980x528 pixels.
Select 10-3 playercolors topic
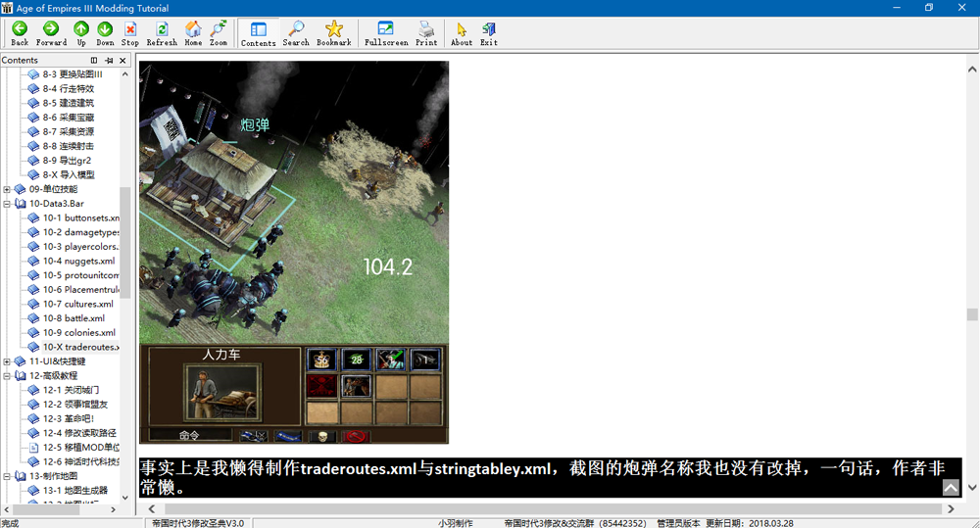pos(80,247)
